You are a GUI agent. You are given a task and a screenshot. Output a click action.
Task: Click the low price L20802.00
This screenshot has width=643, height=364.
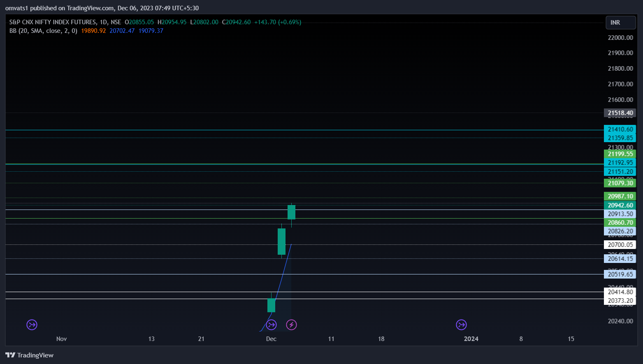(204, 22)
